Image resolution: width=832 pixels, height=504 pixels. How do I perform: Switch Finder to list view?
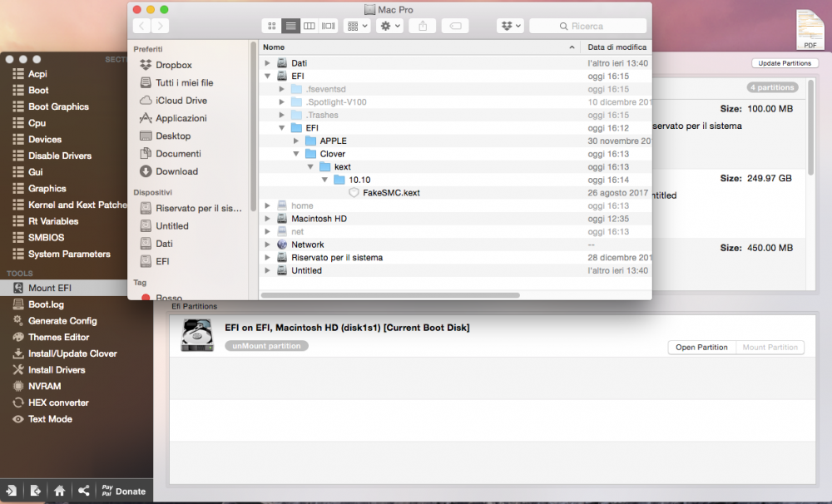point(290,26)
